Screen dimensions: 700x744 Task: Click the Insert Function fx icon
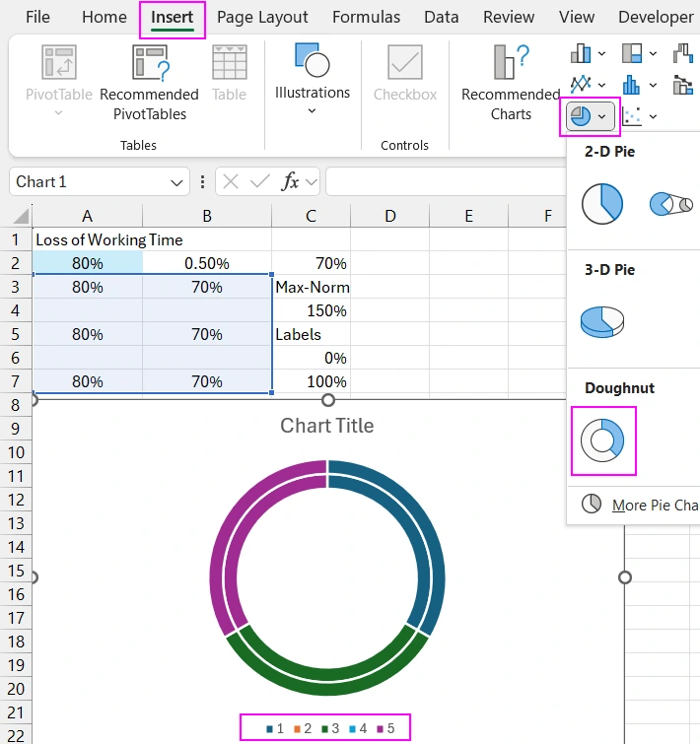click(291, 181)
